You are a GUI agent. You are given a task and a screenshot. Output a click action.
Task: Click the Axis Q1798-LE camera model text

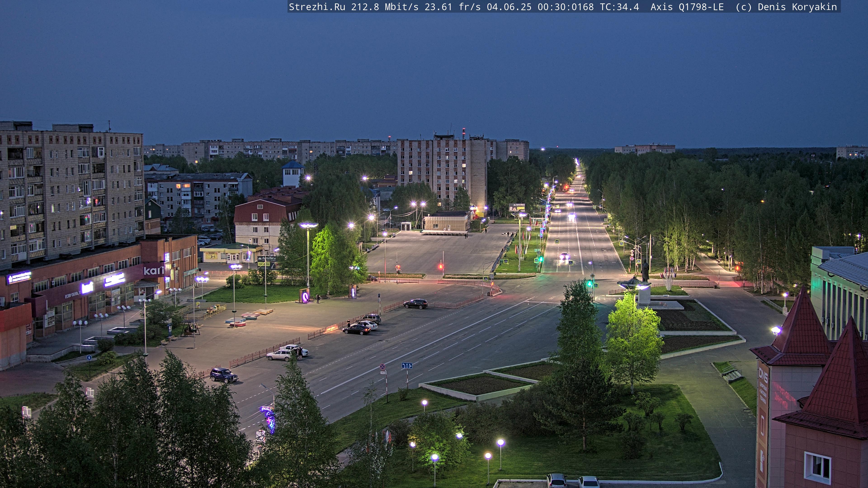(x=687, y=7)
